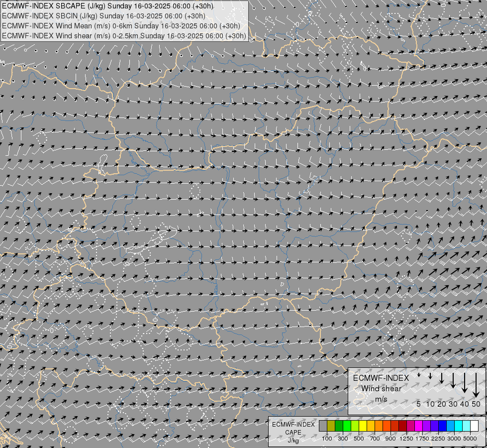Viewport: 487px width, 448px height.
Task: Click the 50 label in wind shear legend
Action: [476, 404]
